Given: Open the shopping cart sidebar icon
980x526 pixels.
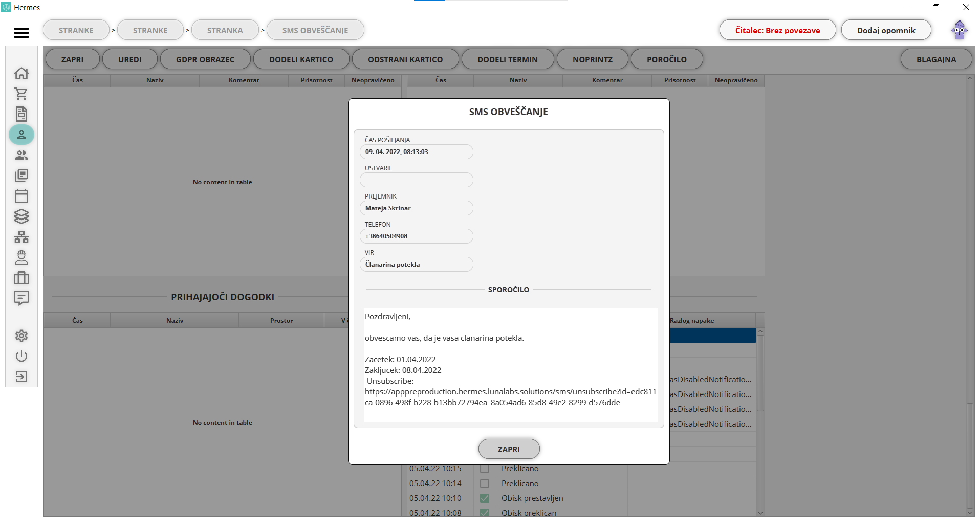Looking at the screenshot, I should [x=21, y=94].
